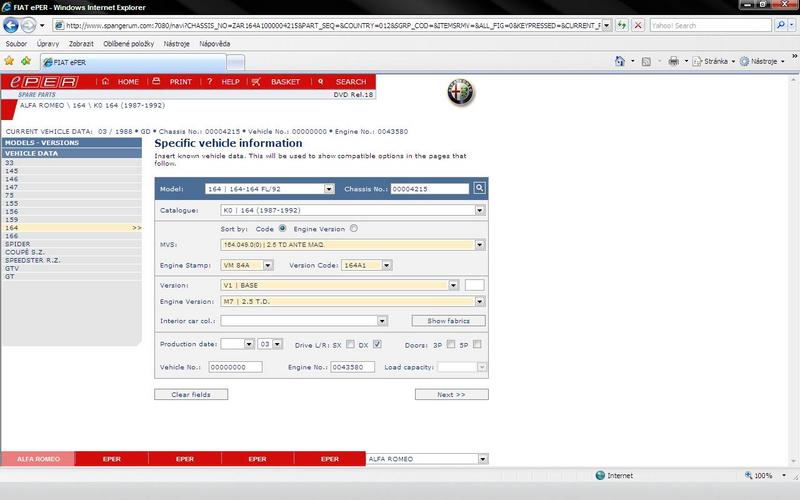Select the FIAT ePER browser tab
This screenshot has width=800, height=500.
(x=133, y=62)
